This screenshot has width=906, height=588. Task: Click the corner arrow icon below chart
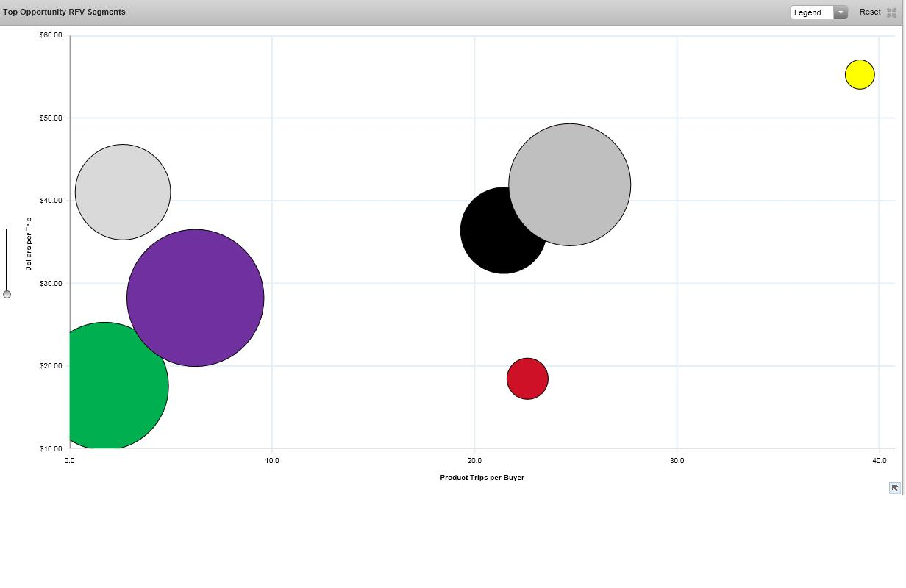pos(894,488)
